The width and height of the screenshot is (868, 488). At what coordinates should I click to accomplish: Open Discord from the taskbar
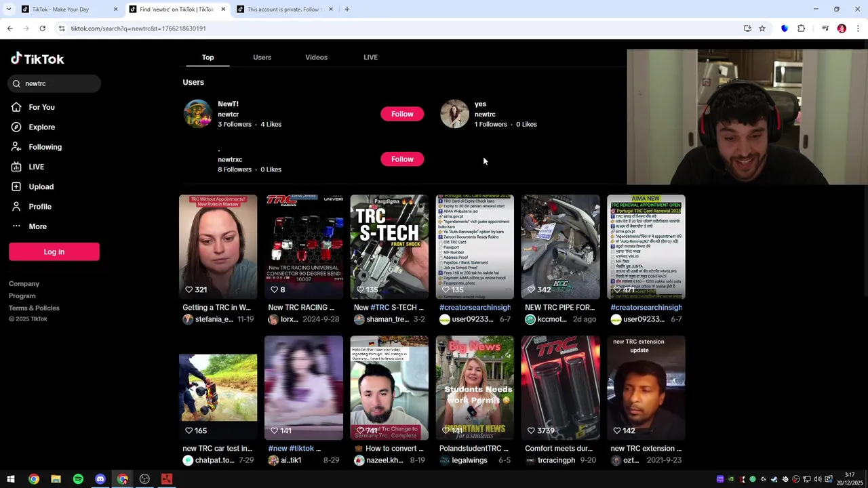100,479
